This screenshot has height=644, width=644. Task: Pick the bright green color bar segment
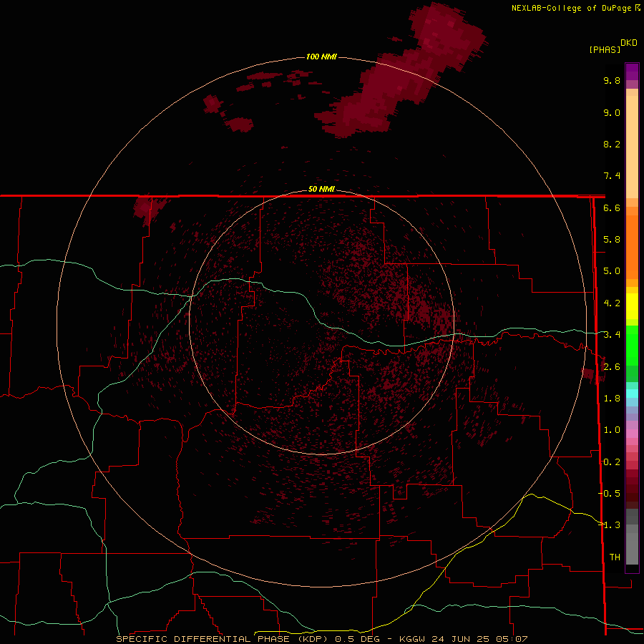[x=632, y=345]
